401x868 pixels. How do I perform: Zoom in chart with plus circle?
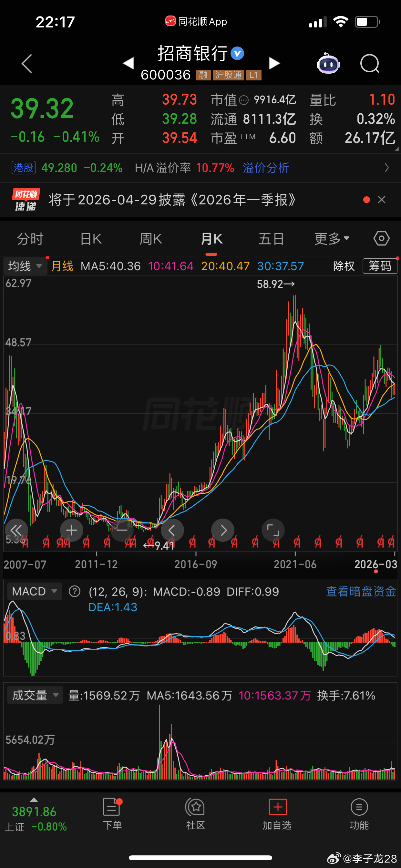[71, 530]
